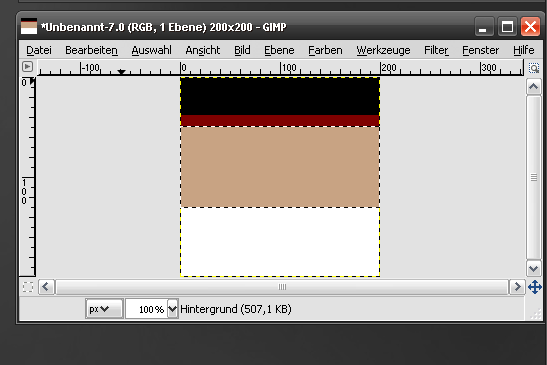Open the zoom percentage dropdown arrow
547x365 pixels.
(173, 309)
